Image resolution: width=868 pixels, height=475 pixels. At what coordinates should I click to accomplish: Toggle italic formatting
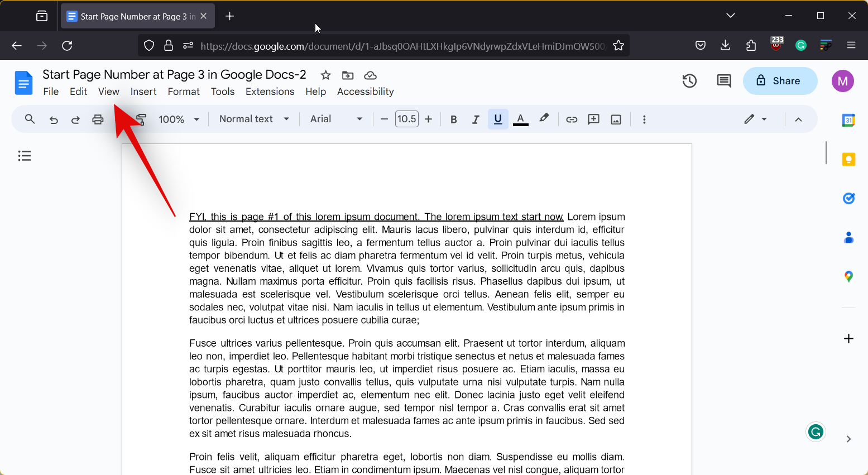click(476, 119)
